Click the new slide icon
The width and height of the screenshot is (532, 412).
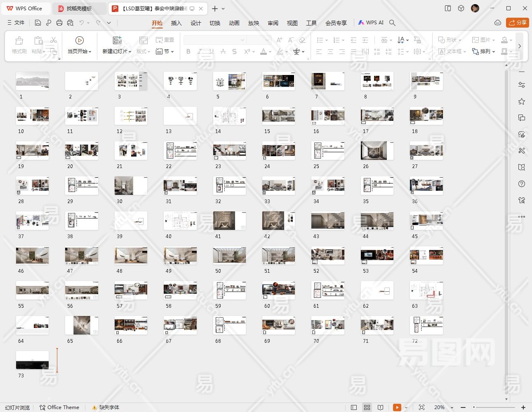click(x=117, y=40)
